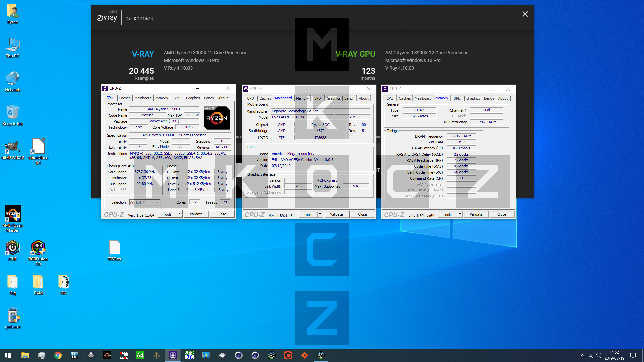Click Validate in the right CPU-Z window
This screenshot has width=644, height=362.
click(x=476, y=214)
